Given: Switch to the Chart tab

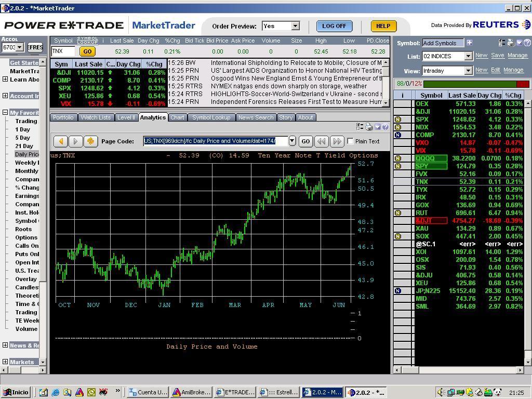Looking at the screenshot, I should coord(177,117).
